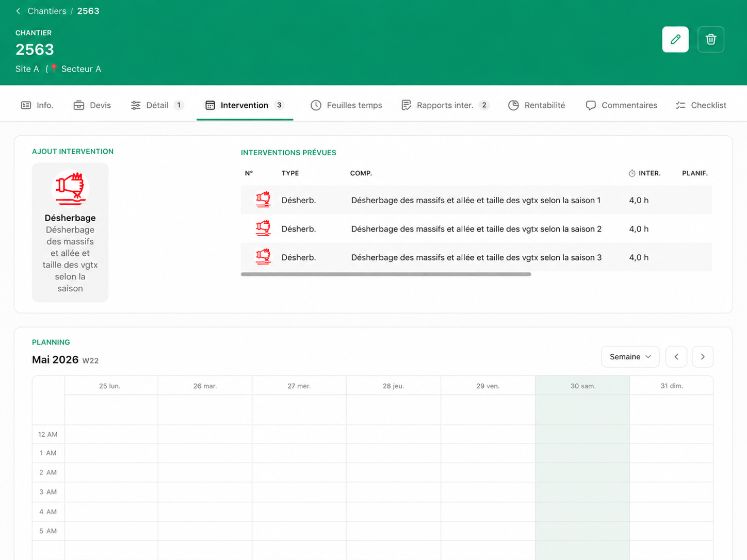Click the trash delete button
Image resolution: width=747 pixels, height=560 pixels.
point(711,39)
